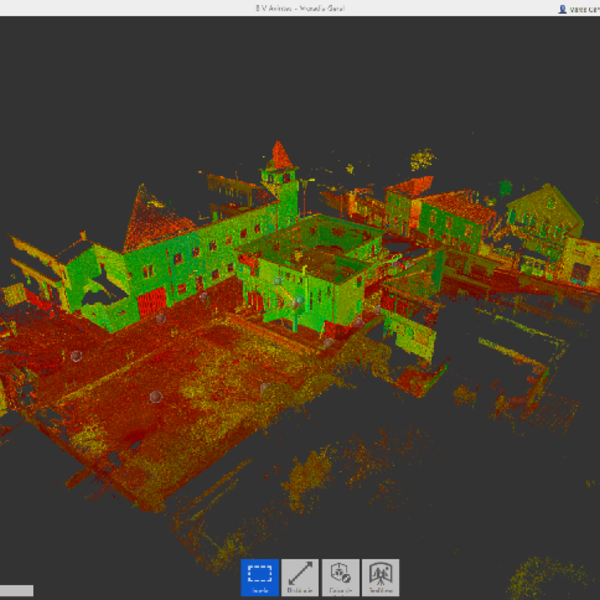Click the gray bar at bottom-left corner
This screenshot has height=600, width=600.
coord(17,591)
